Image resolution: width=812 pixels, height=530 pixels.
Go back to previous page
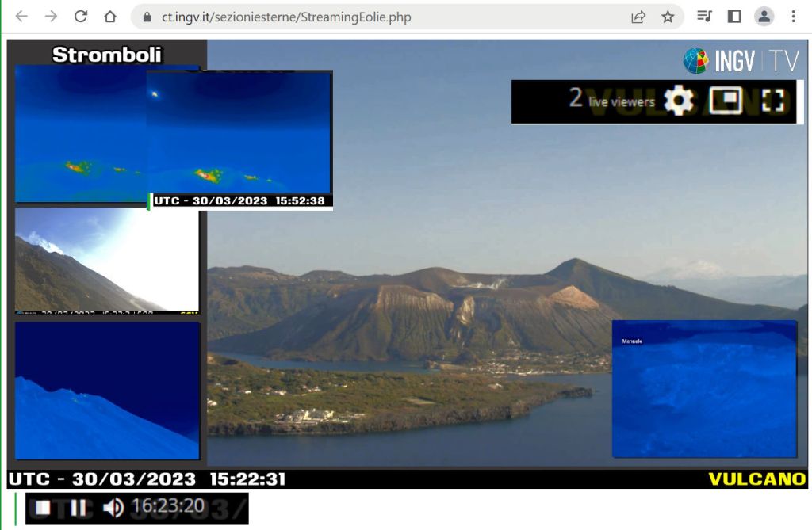[x=21, y=17]
